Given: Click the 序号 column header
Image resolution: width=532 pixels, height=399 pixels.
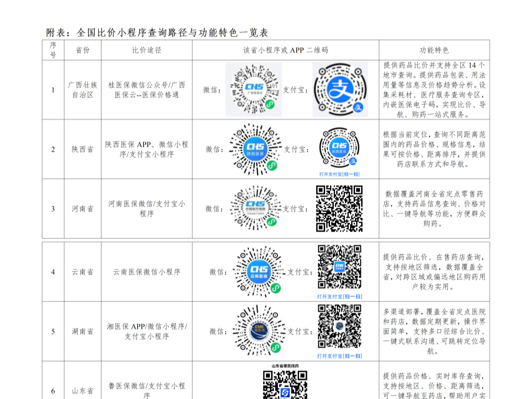Looking at the screenshot, I should 53,50.
